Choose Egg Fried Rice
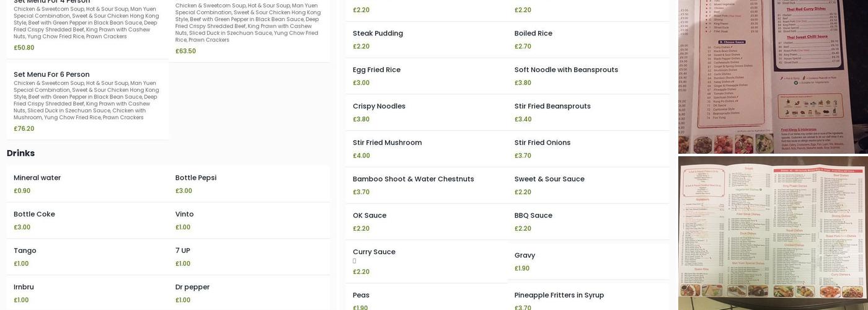The width and height of the screenshot is (868, 310). pos(376,70)
